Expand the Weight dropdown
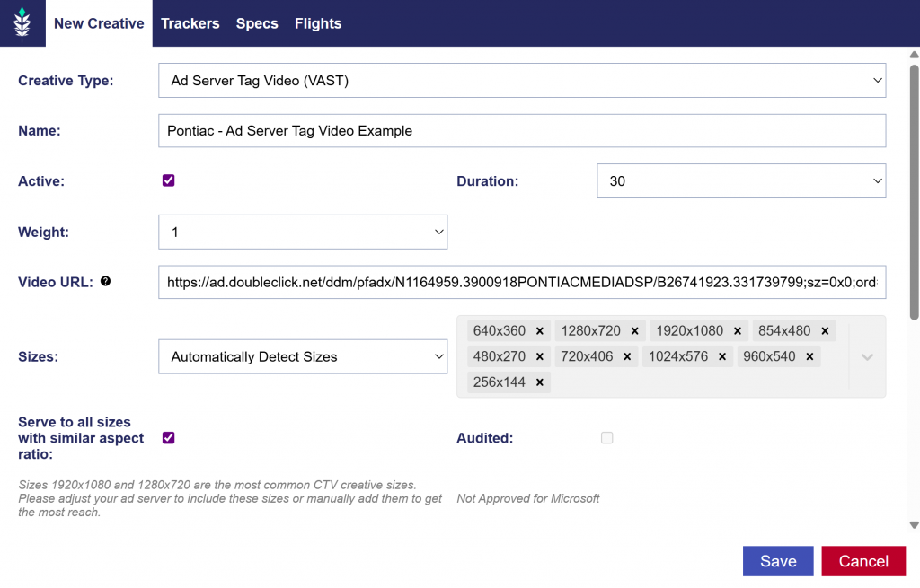This screenshot has height=588, width=920. [x=303, y=232]
